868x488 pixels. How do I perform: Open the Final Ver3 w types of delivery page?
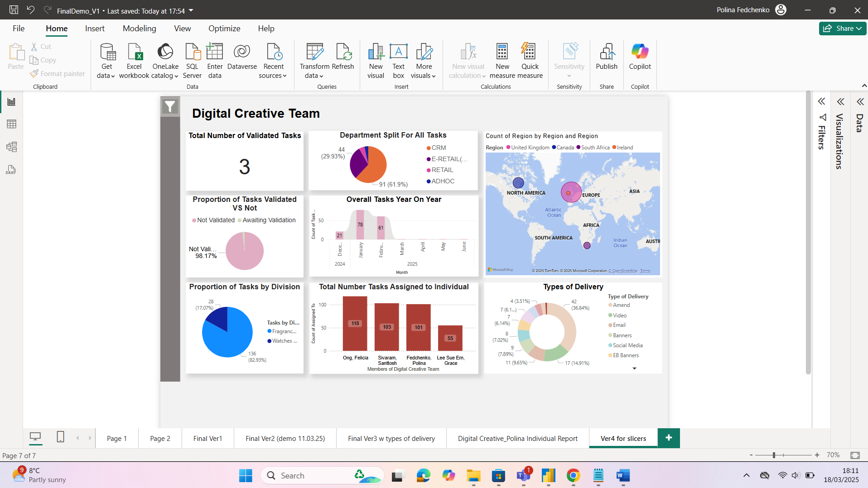391,438
